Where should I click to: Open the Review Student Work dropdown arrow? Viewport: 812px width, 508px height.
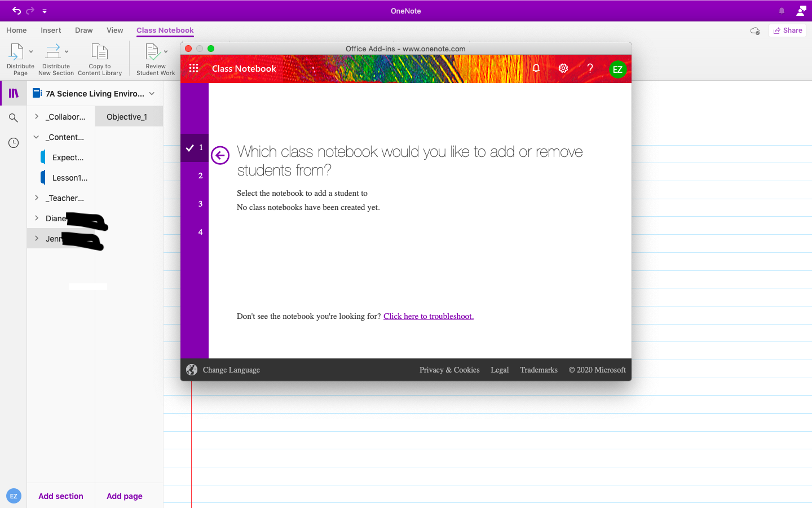166,51
